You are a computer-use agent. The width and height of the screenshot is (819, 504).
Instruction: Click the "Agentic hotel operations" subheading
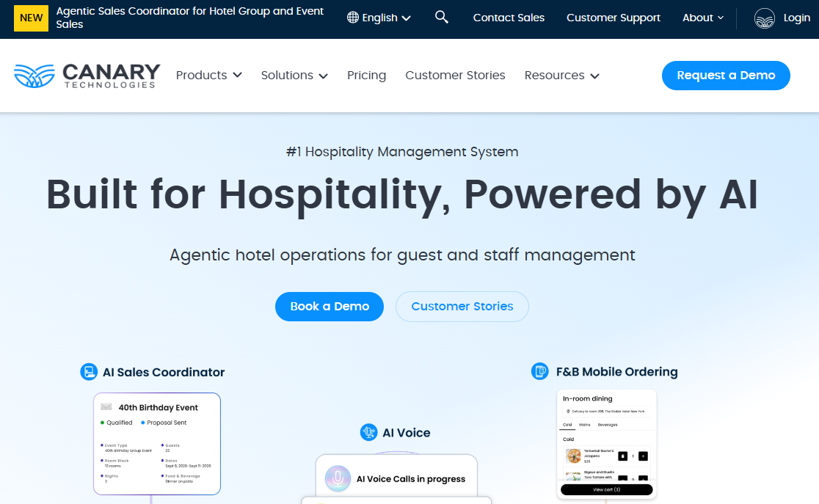pos(402,255)
